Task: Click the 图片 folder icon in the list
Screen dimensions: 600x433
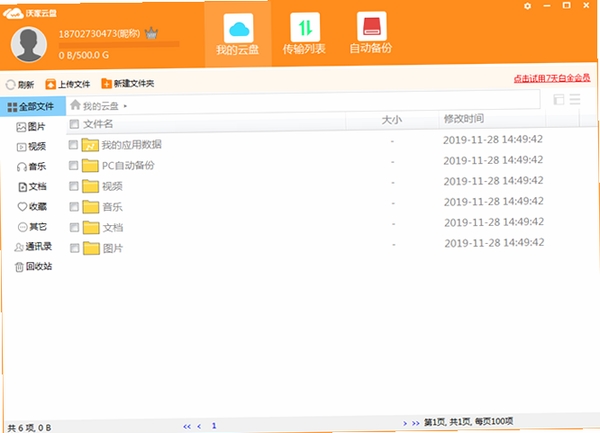Action: 92,248
